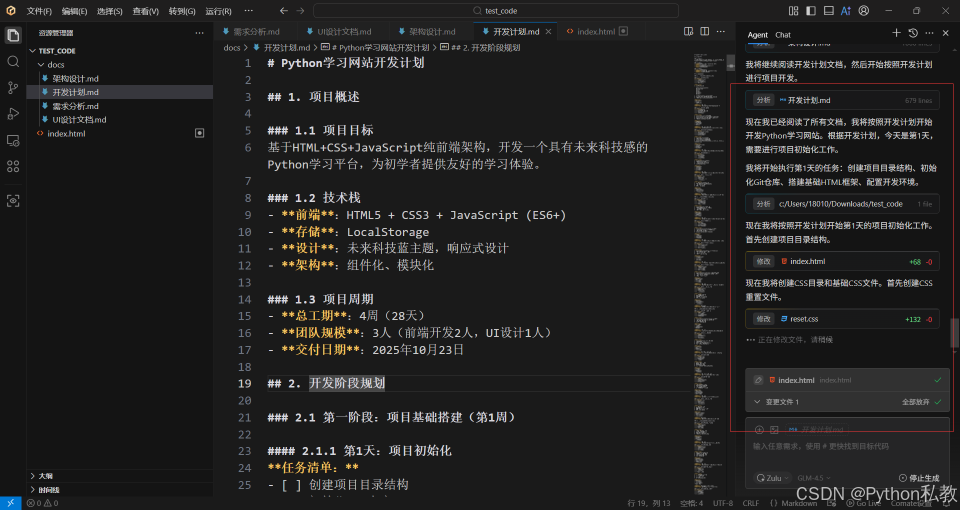The height and width of the screenshot is (510, 960).
Task: Open the 选择(S) menu
Action: [x=110, y=11]
